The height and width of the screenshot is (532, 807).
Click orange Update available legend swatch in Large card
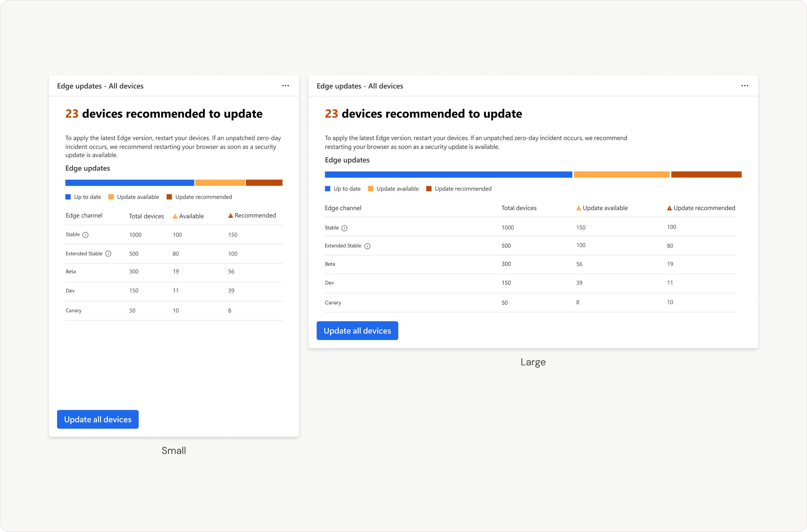pos(371,189)
